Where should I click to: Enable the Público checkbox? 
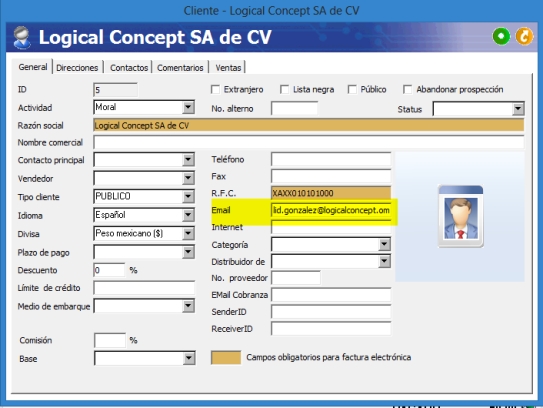click(x=352, y=90)
